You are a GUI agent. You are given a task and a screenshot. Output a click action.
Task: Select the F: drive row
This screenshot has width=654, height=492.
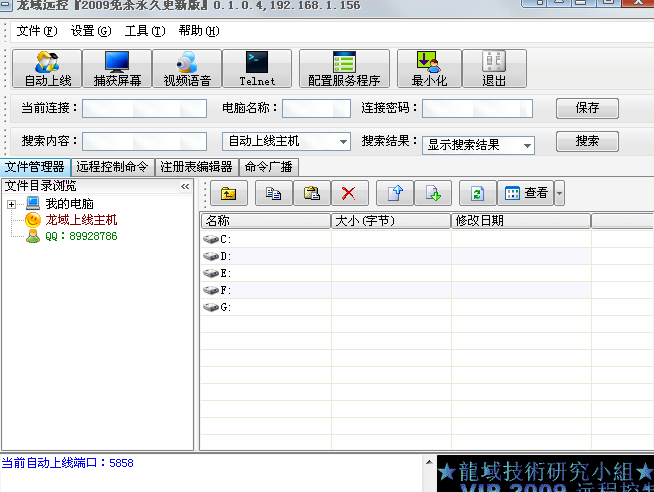[x=395, y=290]
